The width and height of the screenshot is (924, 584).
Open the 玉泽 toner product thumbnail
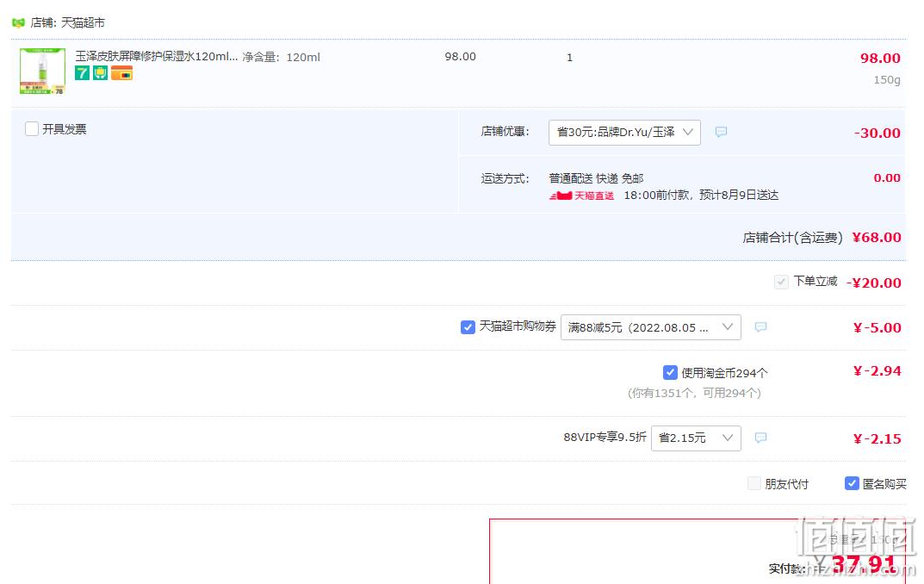click(x=42, y=71)
